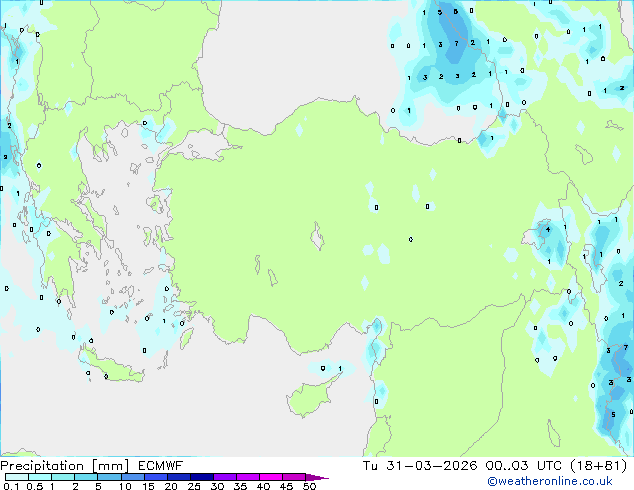634x490 pixels.
Task: Click the legend label '10'
Action: [x=125, y=486]
